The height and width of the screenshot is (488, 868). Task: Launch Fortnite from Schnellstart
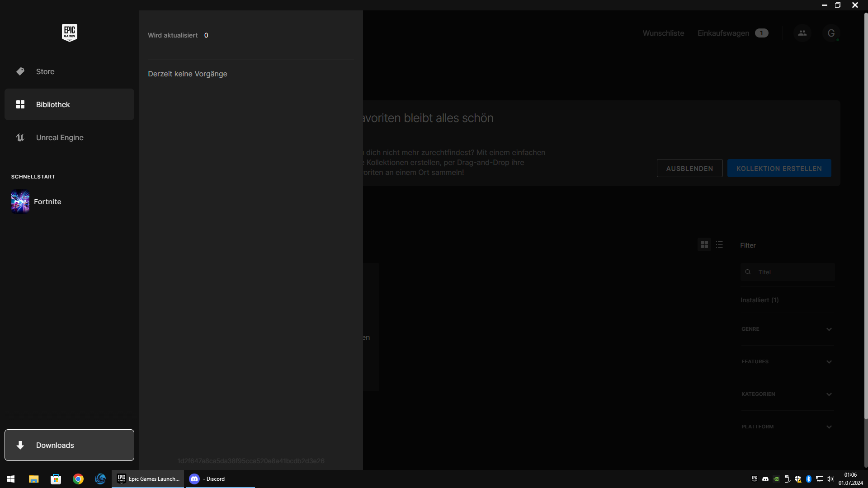pyautogui.click(x=36, y=202)
